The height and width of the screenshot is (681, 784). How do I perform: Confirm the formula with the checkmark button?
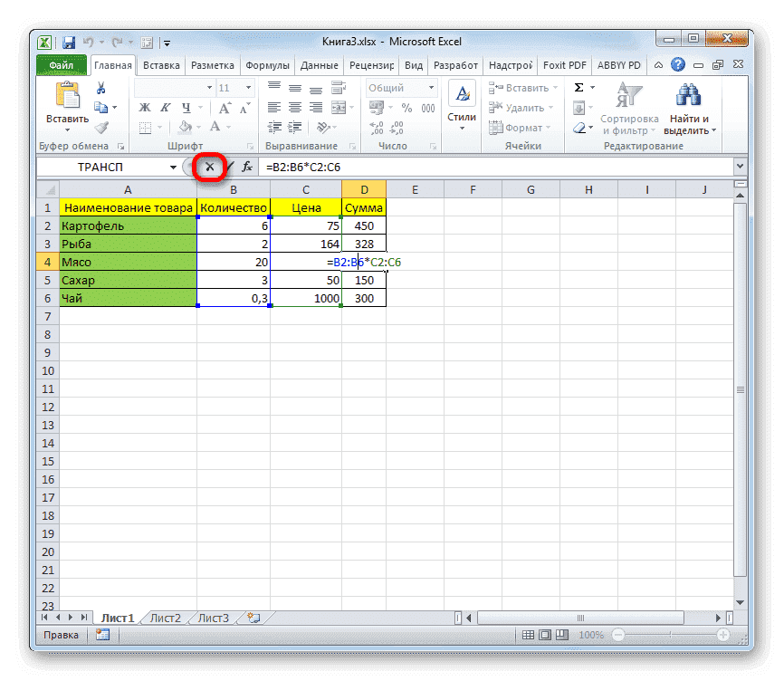(229, 167)
